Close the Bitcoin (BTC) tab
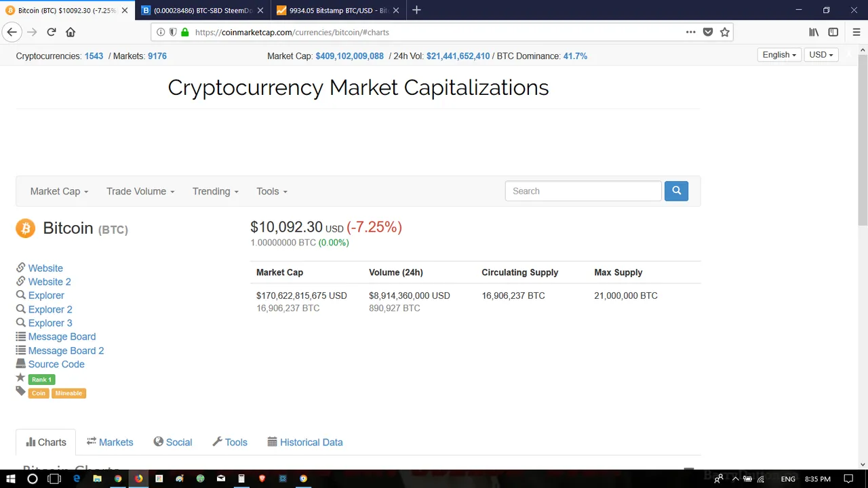Viewport: 868px width, 488px height. point(124,10)
